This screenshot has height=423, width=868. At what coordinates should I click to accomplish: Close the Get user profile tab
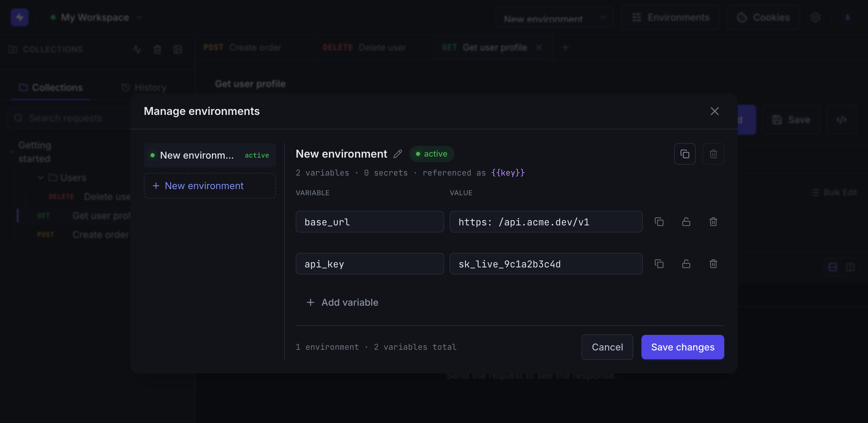[539, 48]
